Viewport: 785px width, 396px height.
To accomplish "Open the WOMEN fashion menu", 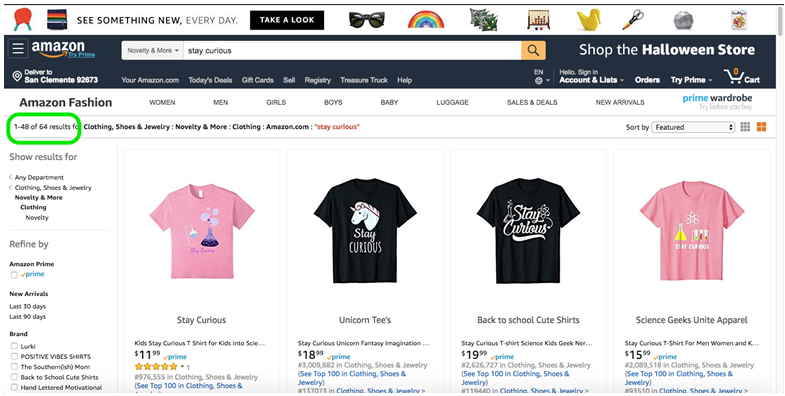I will (162, 102).
